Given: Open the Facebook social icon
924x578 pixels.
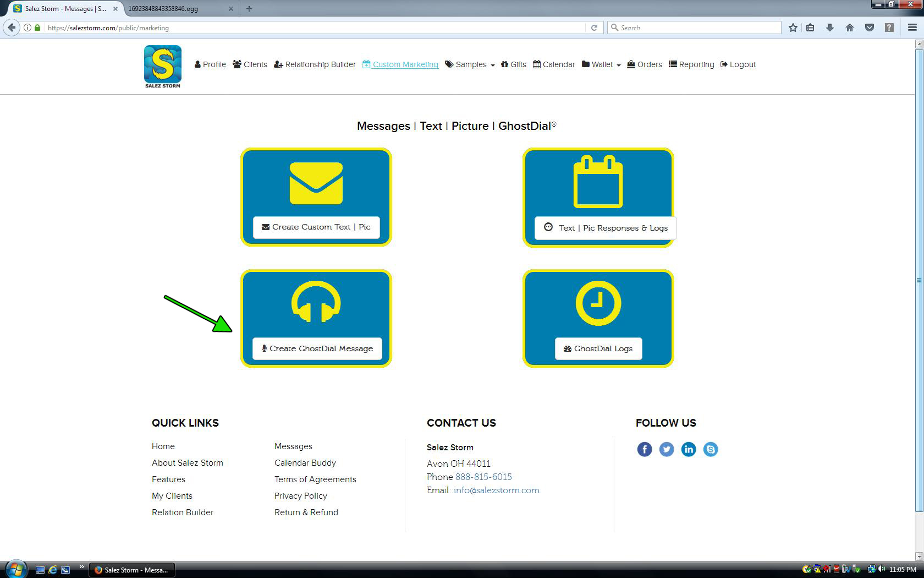Looking at the screenshot, I should click(645, 449).
